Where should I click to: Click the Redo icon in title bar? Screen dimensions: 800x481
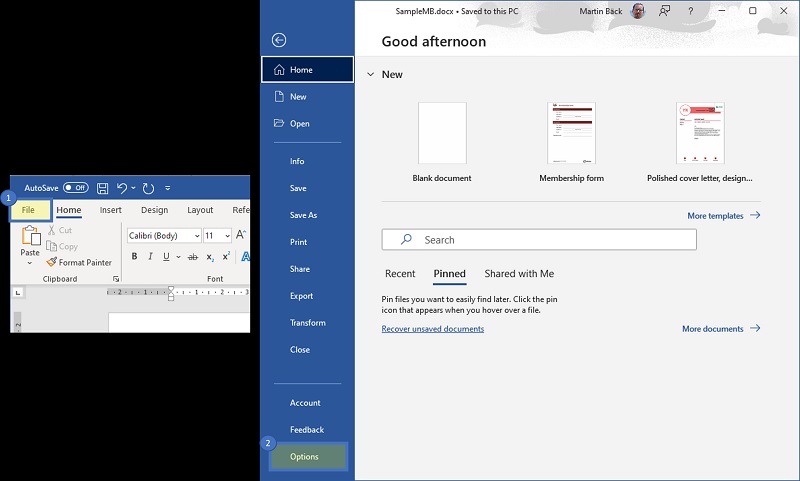[148, 188]
